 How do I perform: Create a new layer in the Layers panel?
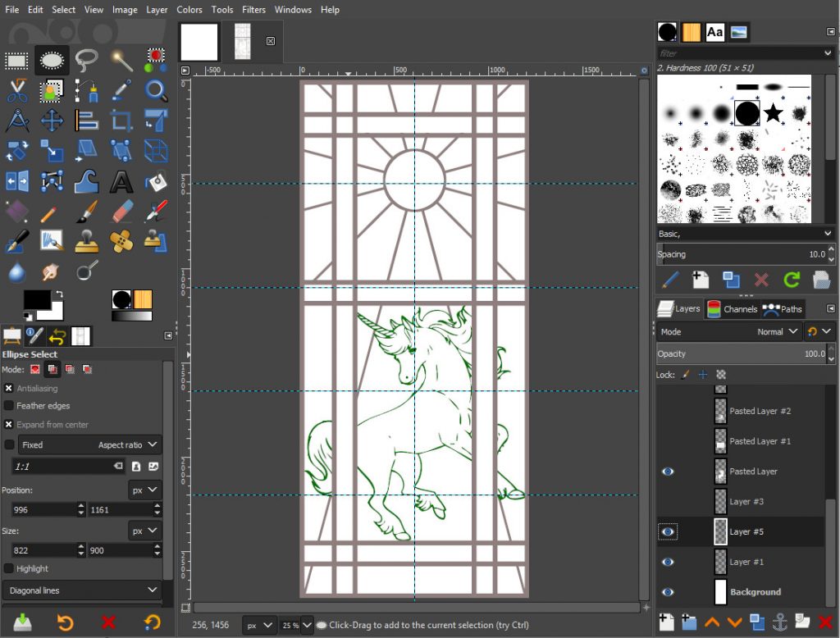point(665,623)
